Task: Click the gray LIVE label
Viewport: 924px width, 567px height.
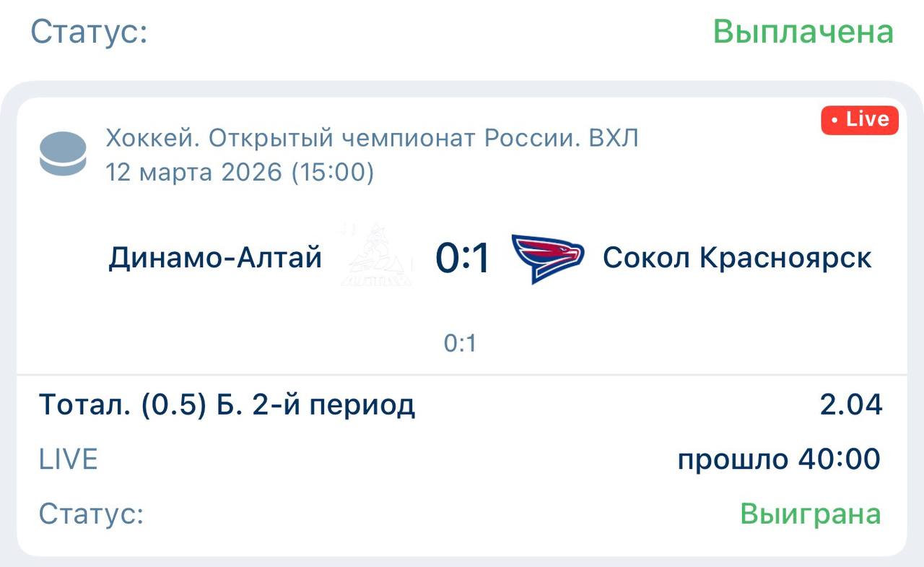Action: pyautogui.click(x=68, y=459)
